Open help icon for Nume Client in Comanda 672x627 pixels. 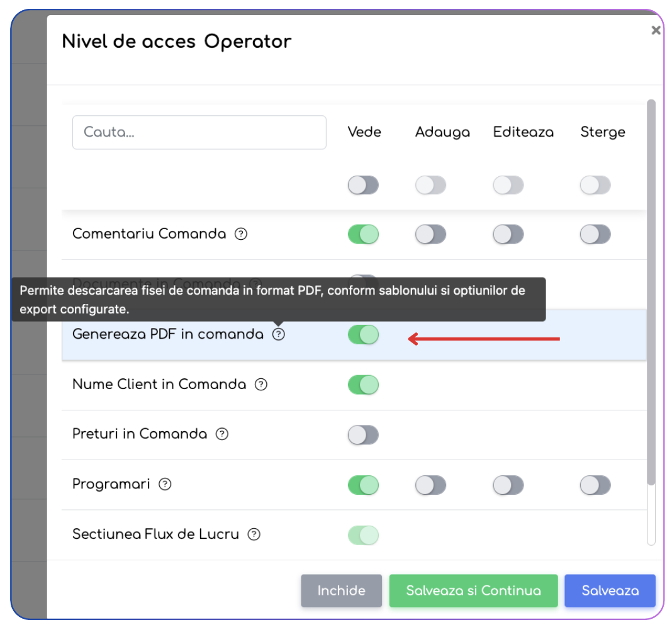coord(261,384)
